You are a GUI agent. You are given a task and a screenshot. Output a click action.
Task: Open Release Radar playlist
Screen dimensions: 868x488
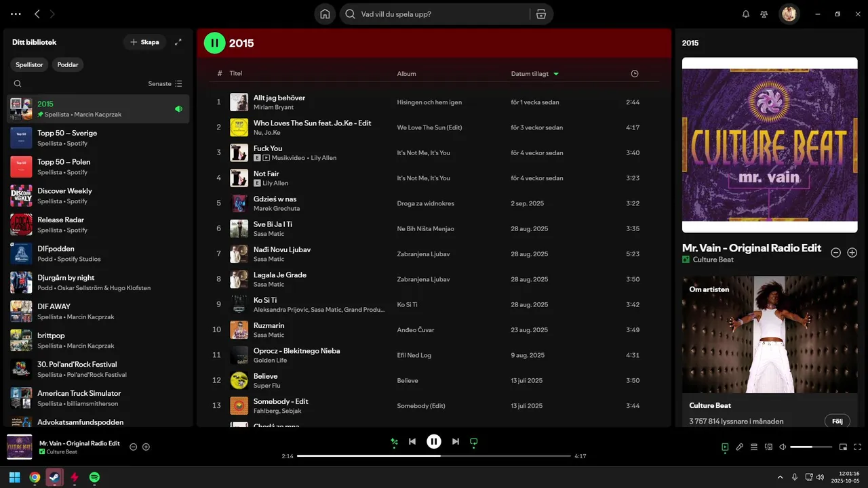tap(98, 224)
